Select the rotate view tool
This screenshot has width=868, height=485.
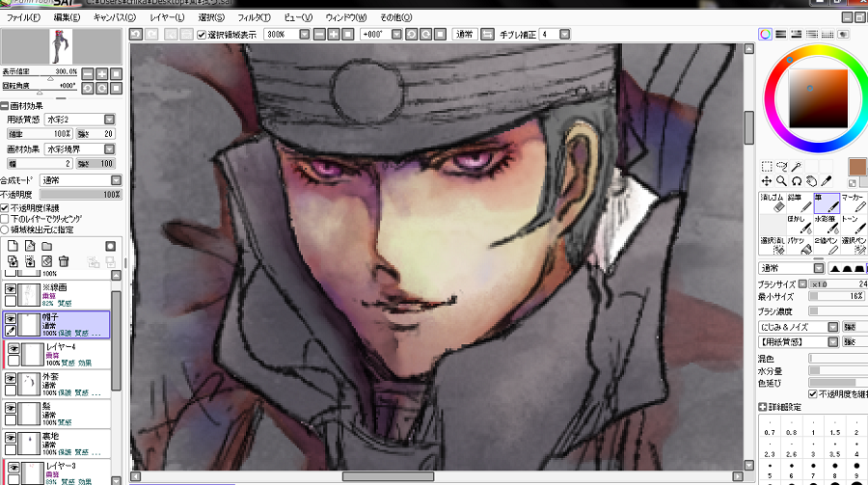(x=797, y=181)
